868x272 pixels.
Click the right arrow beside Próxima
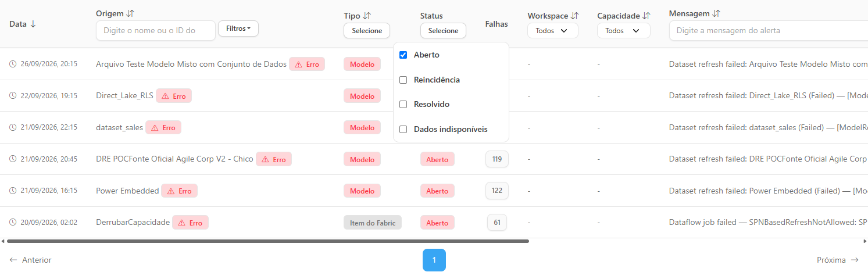(855, 260)
